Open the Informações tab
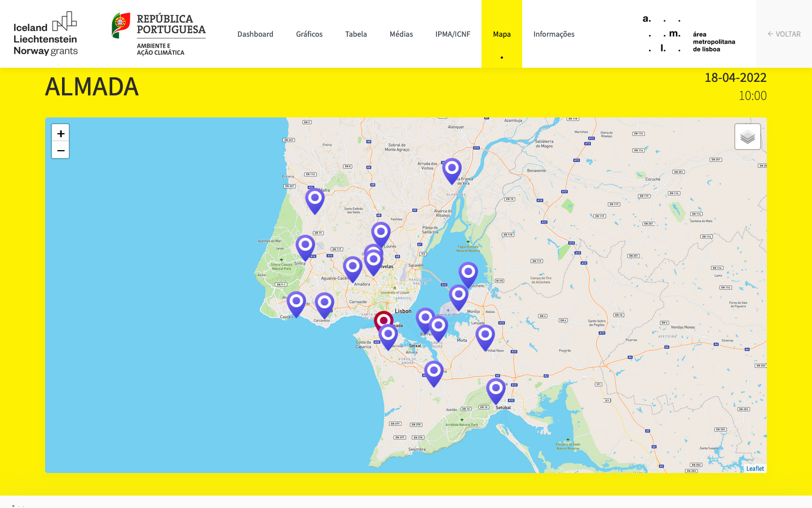Viewport: 812px width, 508px height. tap(554, 34)
